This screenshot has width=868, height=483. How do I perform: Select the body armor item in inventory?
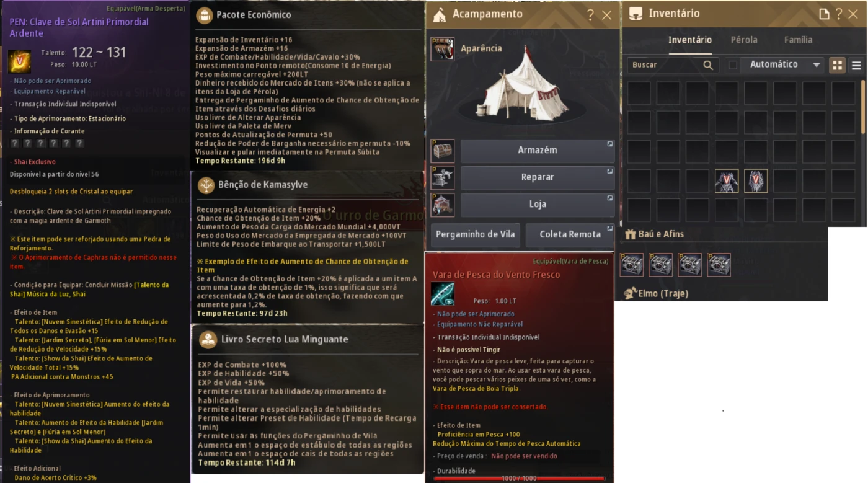coord(727,181)
